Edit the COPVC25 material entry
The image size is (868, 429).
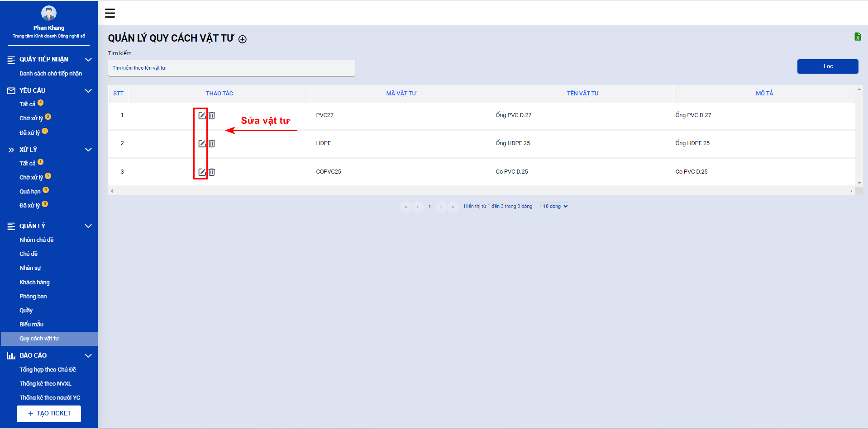coord(202,172)
